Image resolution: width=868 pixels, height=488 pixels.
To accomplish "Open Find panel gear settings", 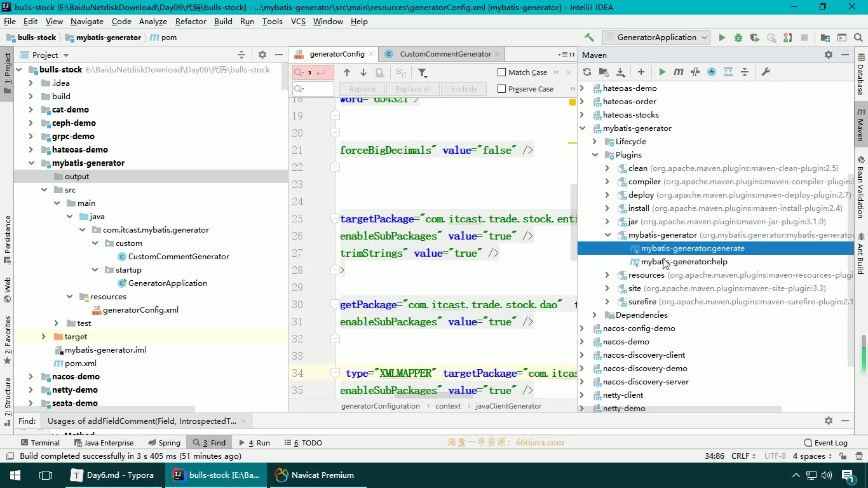I will [x=829, y=421].
